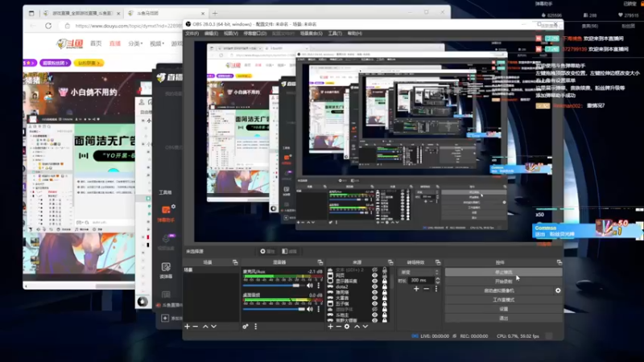The image size is (644, 362).
Task: Move selected source up in Sources panel
Action: click(x=357, y=327)
